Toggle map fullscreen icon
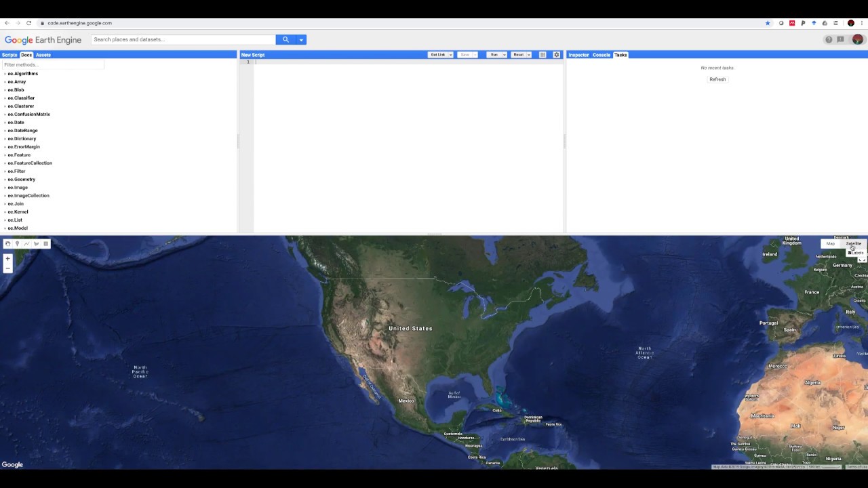 [863, 260]
